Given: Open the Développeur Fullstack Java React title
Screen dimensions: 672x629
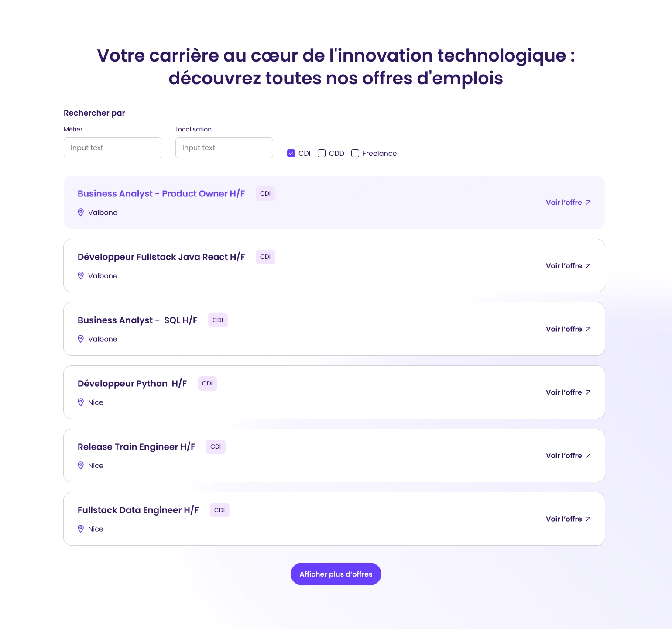Looking at the screenshot, I should click(161, 257).
